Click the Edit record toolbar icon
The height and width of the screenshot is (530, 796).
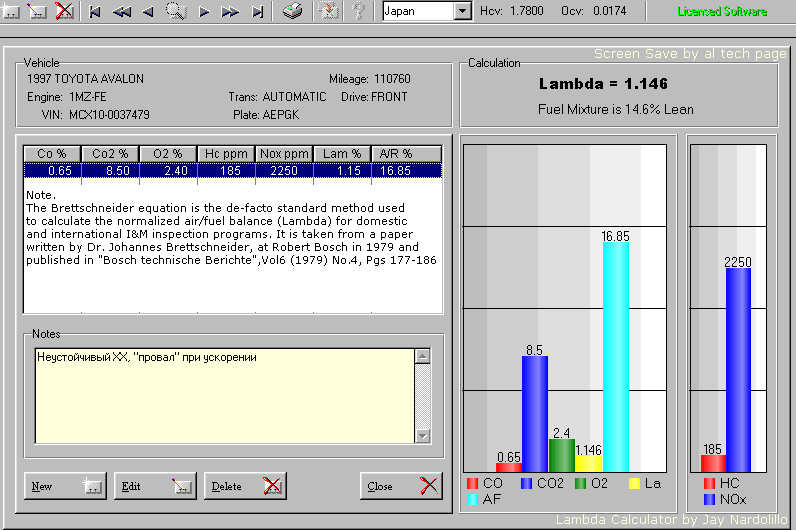[x=38, y=12]
